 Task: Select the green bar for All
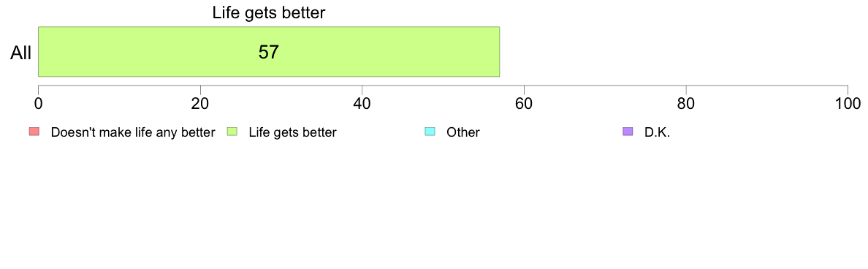269,51
